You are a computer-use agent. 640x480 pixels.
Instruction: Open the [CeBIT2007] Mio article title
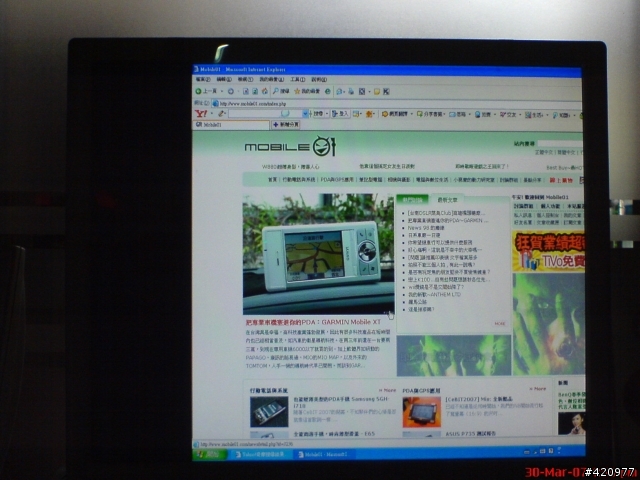click(x=479, y=399)
